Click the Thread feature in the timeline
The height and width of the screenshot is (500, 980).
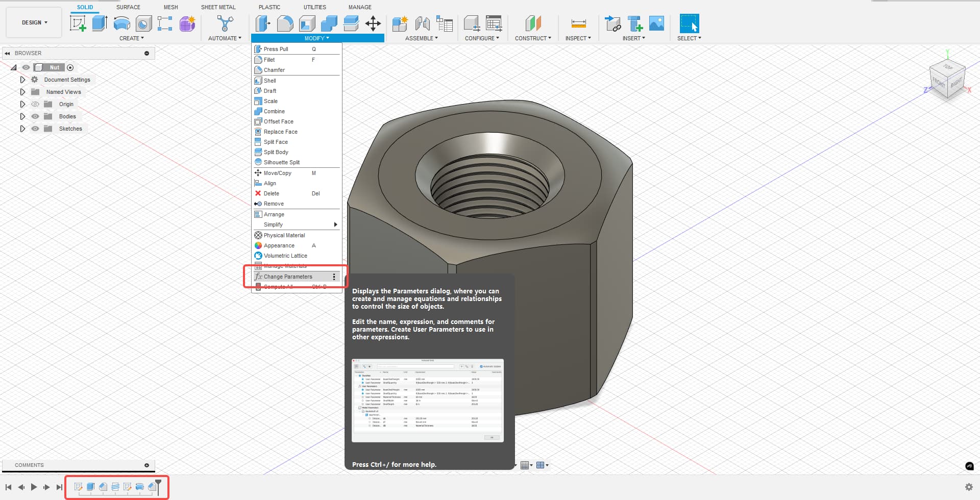click(x=115, y=487)
